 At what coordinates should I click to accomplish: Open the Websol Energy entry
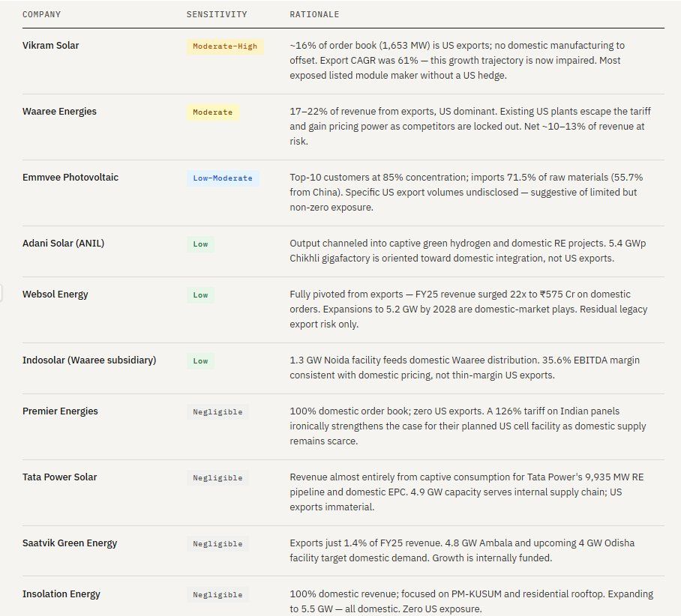pos(55,295)
